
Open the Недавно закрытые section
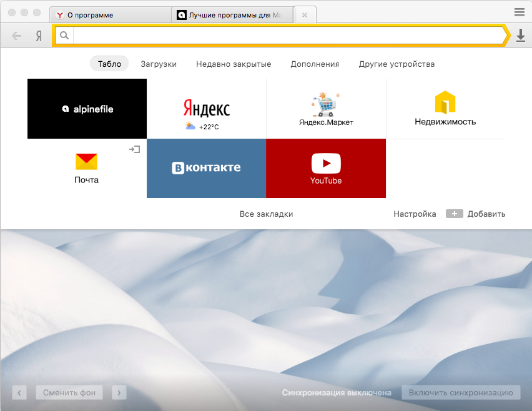tap(234, 64)
